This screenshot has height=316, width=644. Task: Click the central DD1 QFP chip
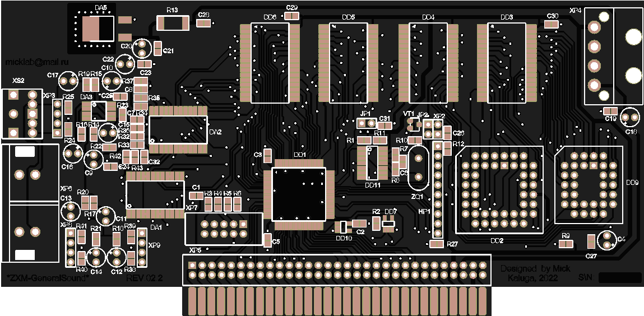[298, 194]
